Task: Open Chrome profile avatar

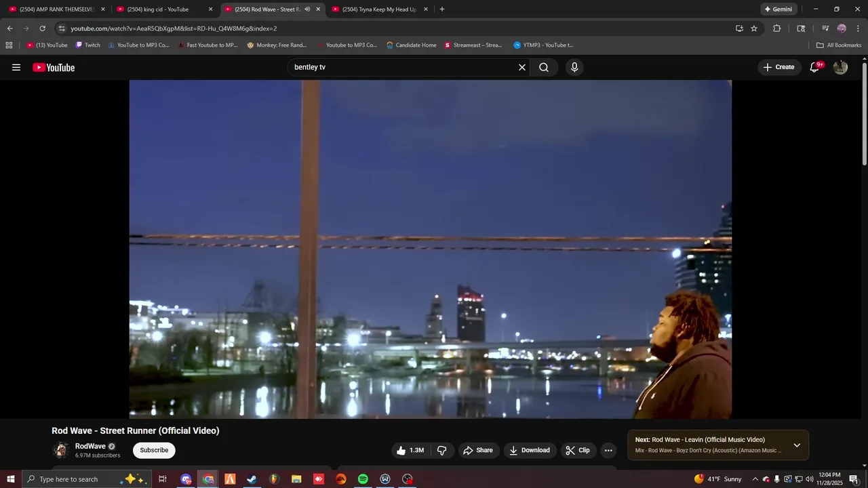Action: click(842, 28)
